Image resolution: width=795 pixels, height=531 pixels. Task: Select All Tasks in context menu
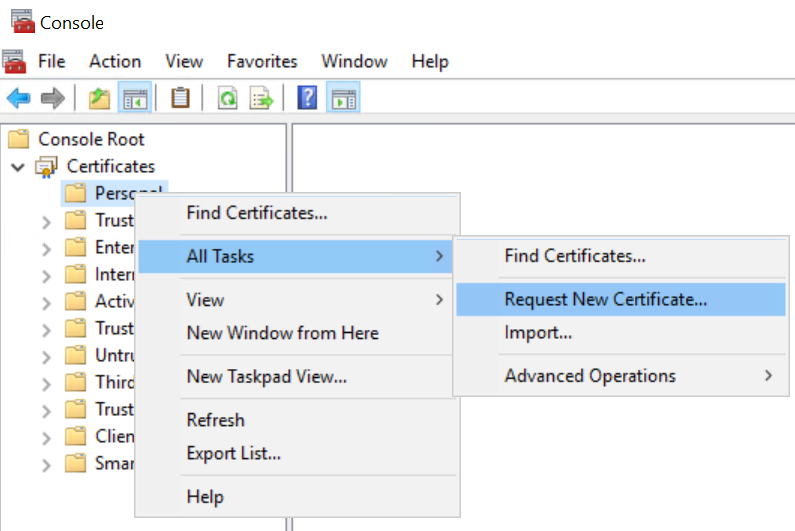[295, 257]
